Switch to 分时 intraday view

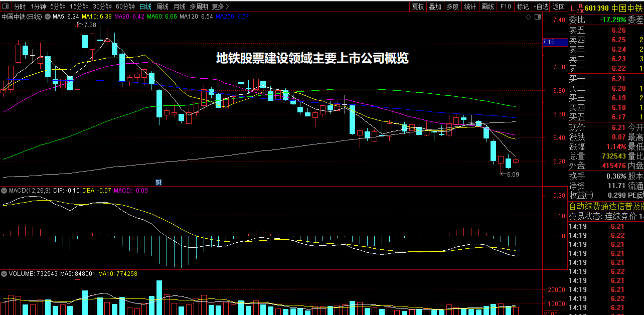tap(20, 7)
